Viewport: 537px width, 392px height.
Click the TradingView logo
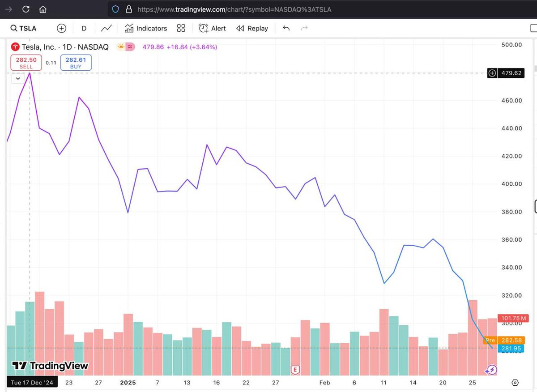[50, 366]
